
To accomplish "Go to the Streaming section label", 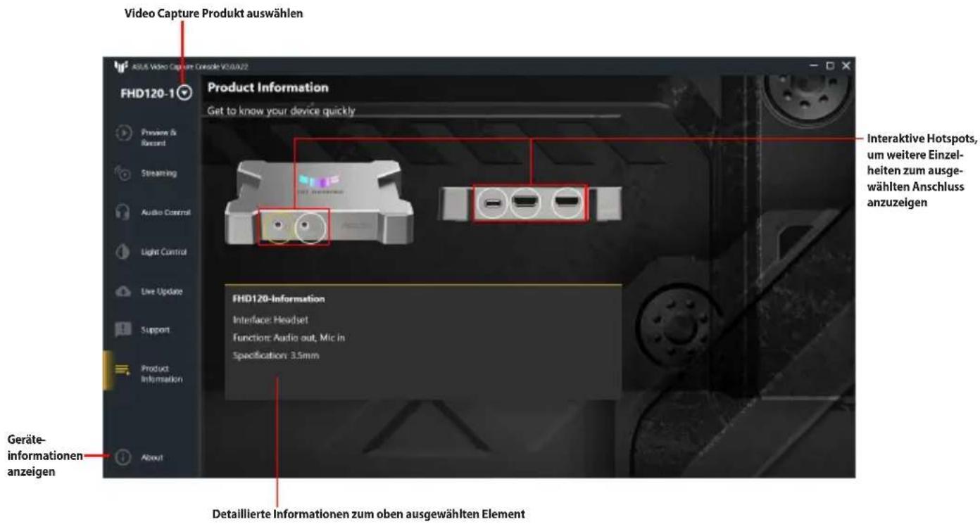I will point(158,172).
